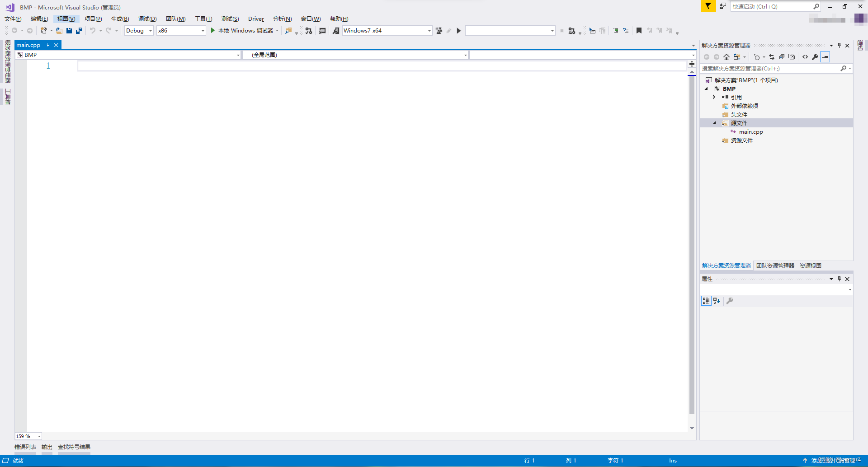Toggle the pin on the Properties (属性) panel
The height and width of the screenshot is (467, 868).
click(840, 279)
